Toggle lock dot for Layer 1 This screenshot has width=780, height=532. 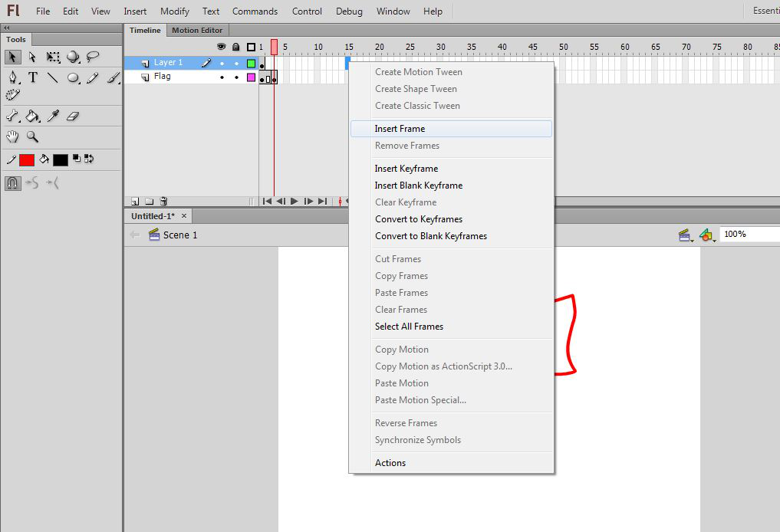(236, 63)
